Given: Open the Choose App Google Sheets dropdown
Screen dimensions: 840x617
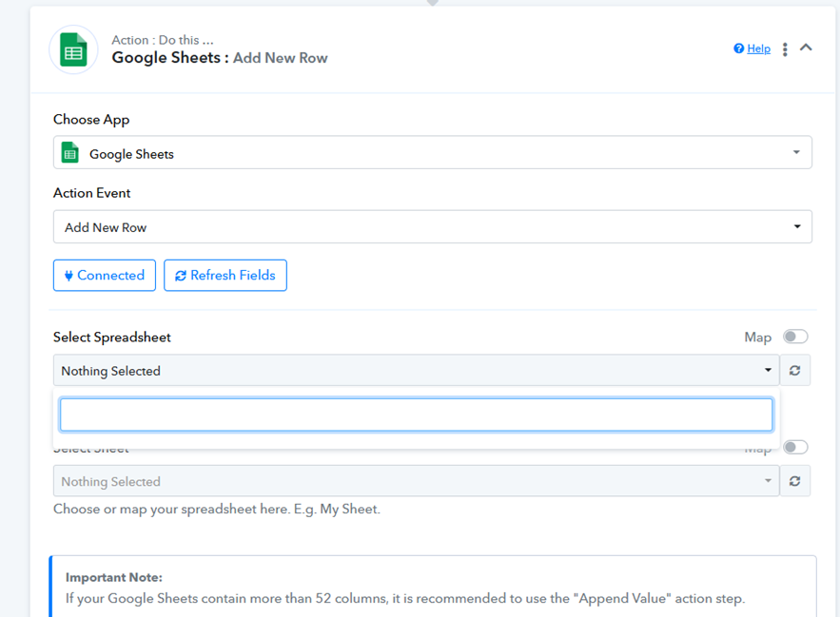Looking at the screenshot, I should pyautogui.click(x=432, y=153).
